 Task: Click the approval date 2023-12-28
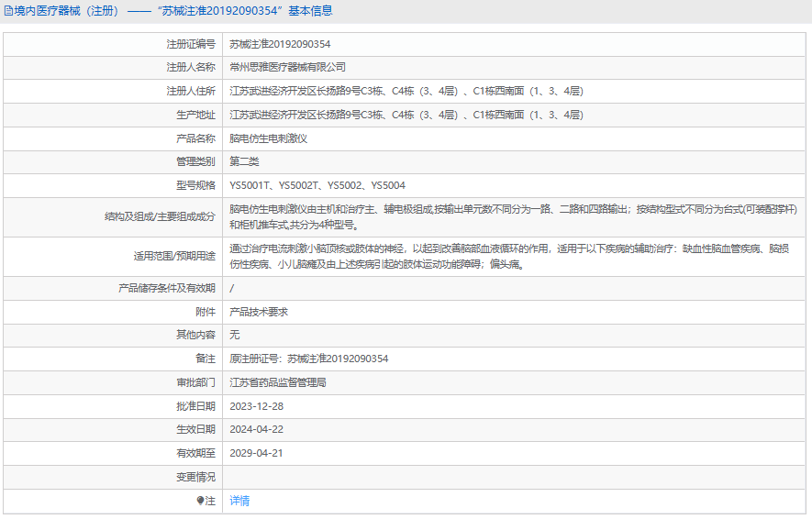click(x=256, y=407)
